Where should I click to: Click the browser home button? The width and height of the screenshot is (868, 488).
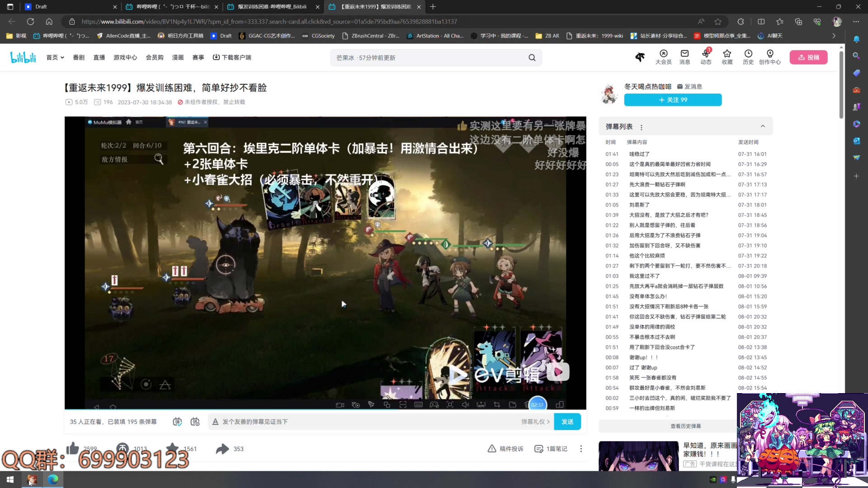49,21
